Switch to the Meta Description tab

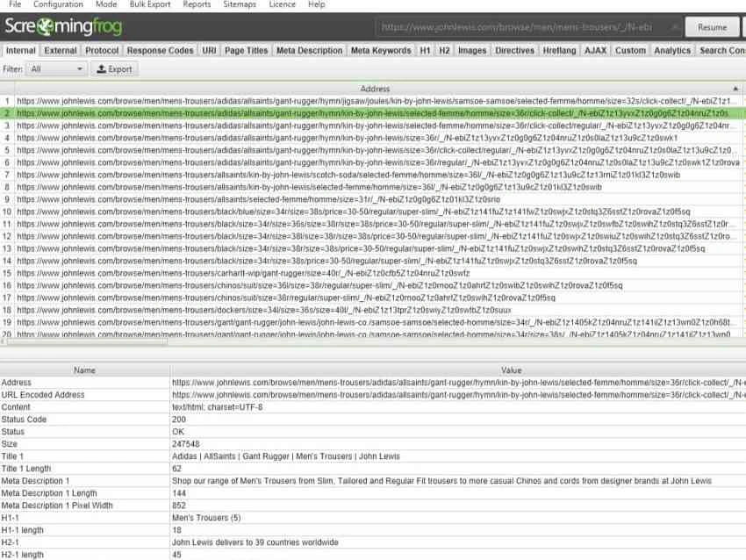tap(309, 50)
